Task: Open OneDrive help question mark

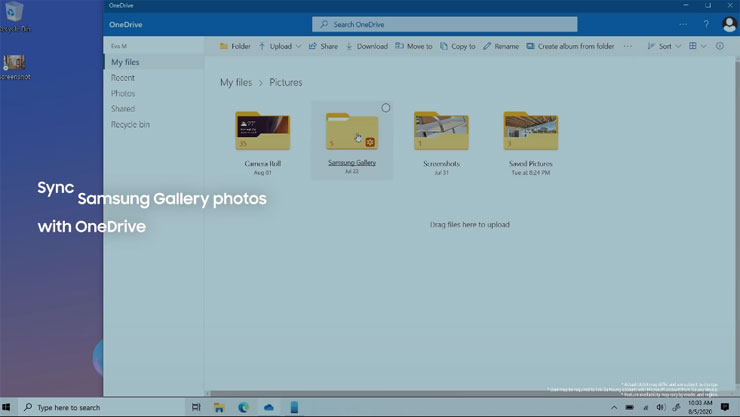Action: point(706,24)
